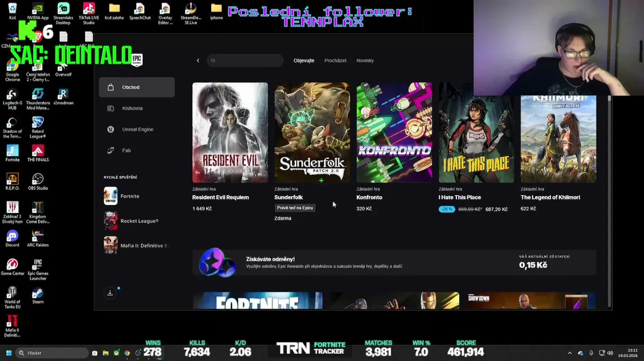The width and height of the screenshot is (644, 361).
Task: Open taskbar volume control
Action: (610, 353)
